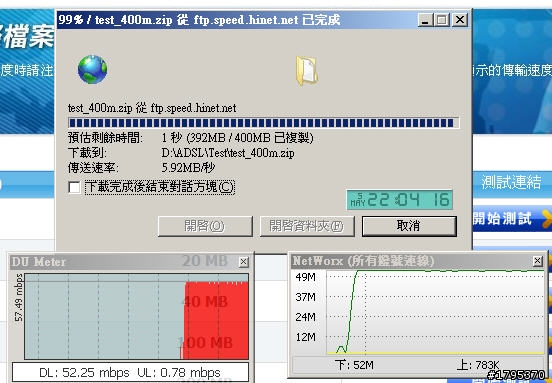This screenshot has width=552, height=383.
Task: Click the '37M' axis label in NetWorx
Action: coord(305,297)
